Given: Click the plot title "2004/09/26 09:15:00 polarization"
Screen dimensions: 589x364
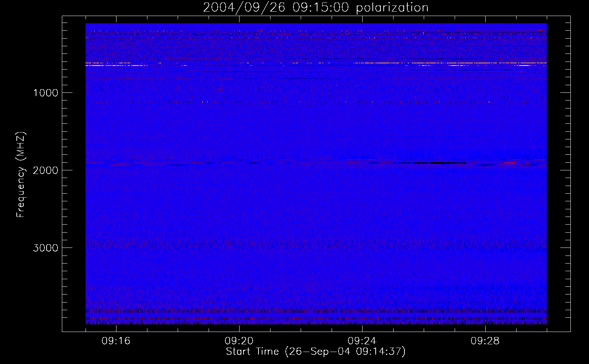Looking at the screenshot, I should pos(316,8).
